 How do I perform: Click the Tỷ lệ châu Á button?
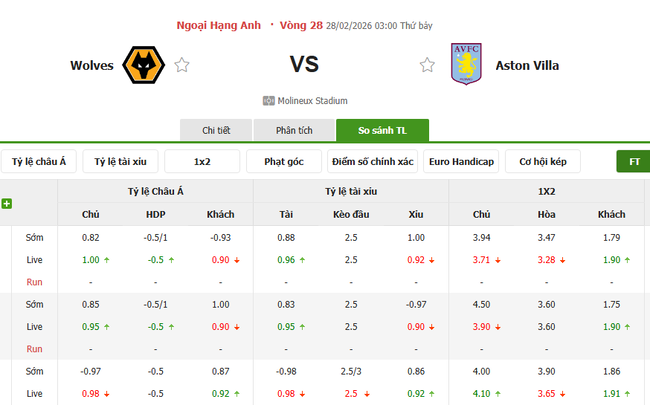pos(40,161)
